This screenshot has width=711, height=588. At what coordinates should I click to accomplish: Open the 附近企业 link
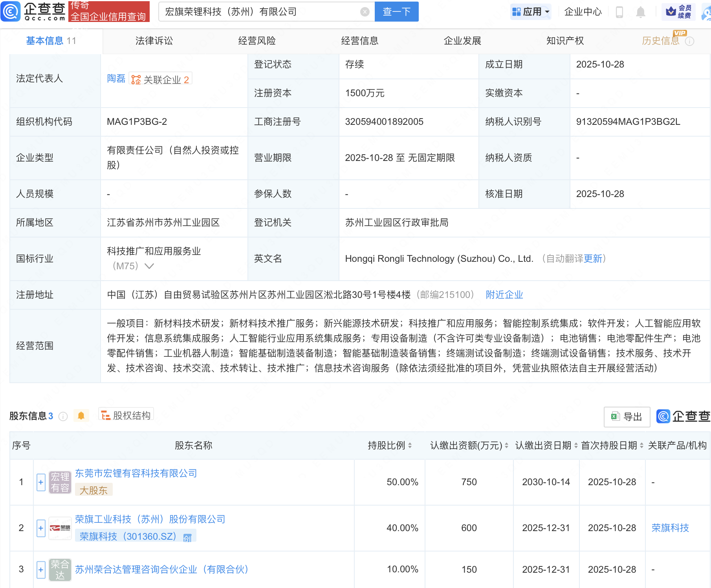click(504, 294)
